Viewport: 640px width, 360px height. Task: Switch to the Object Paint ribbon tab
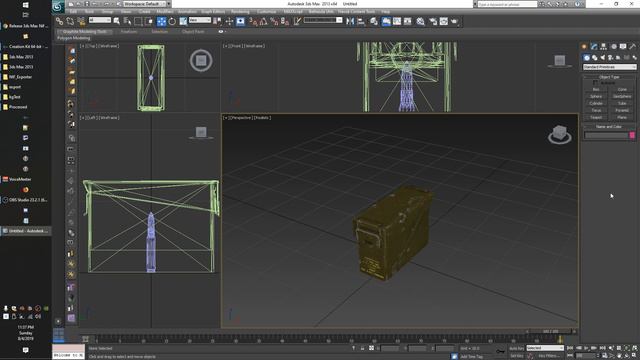(193, 31)
